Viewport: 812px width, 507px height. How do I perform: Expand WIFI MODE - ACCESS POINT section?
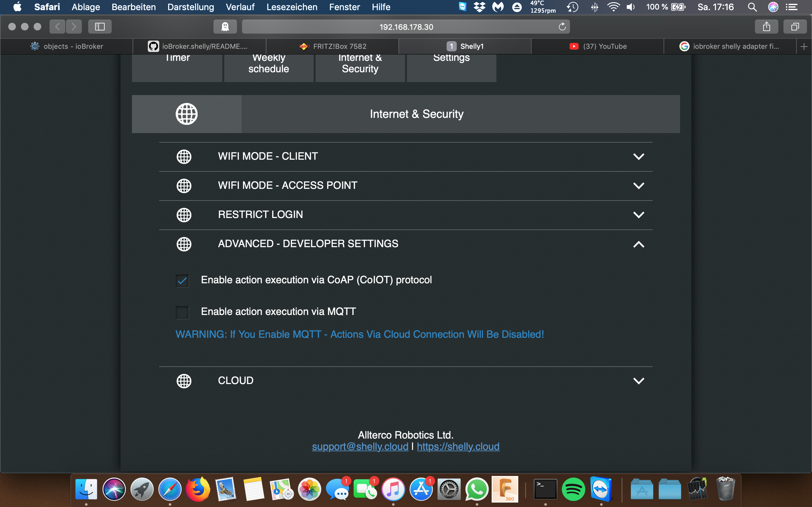(x=638, y=186)
